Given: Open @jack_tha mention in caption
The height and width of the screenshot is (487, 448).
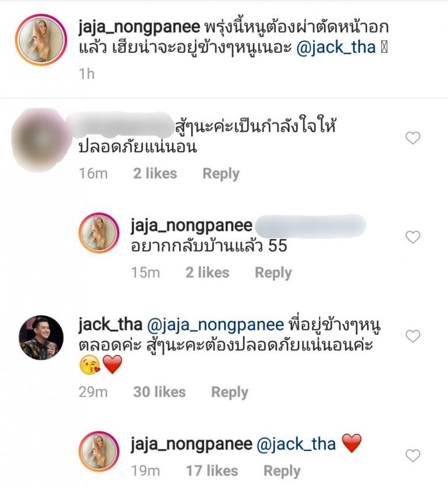Looking at the screenshot, I should [x=336, y=48].
